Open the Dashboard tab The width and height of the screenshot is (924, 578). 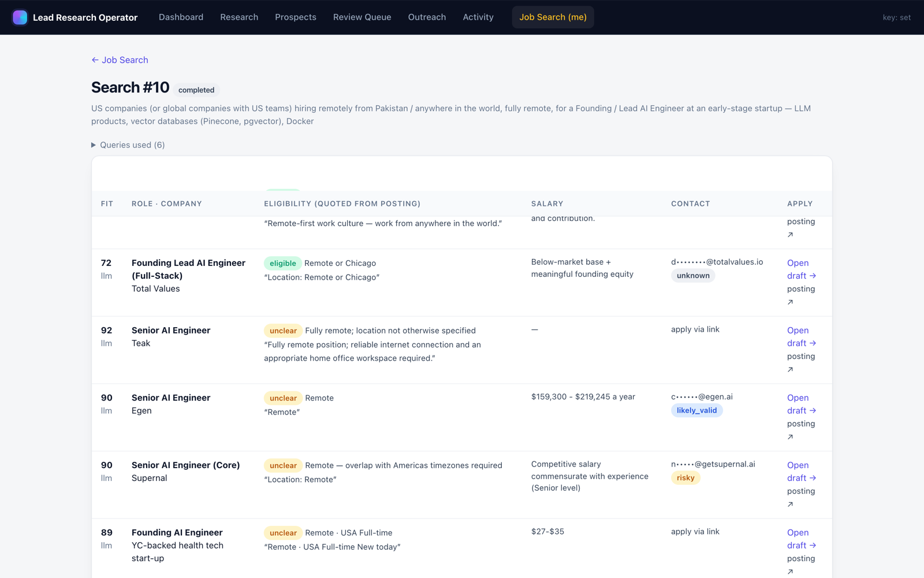click(181, 17)
